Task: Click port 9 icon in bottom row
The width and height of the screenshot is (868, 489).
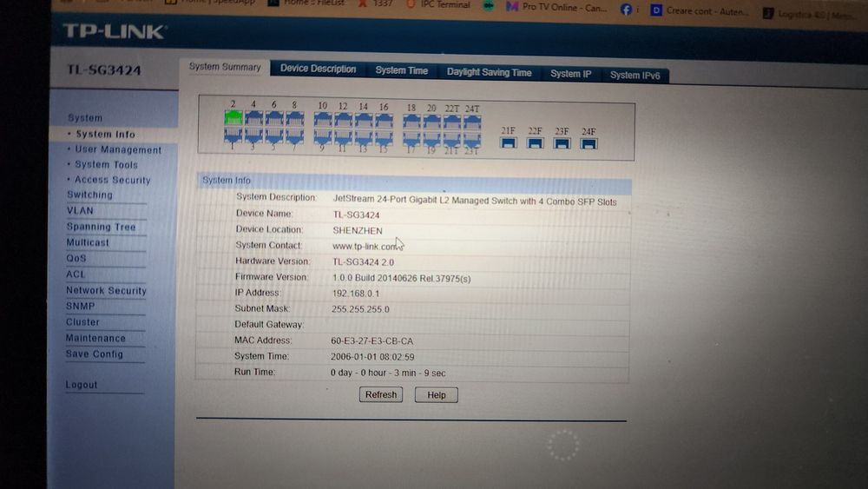Action: [323, 136]
